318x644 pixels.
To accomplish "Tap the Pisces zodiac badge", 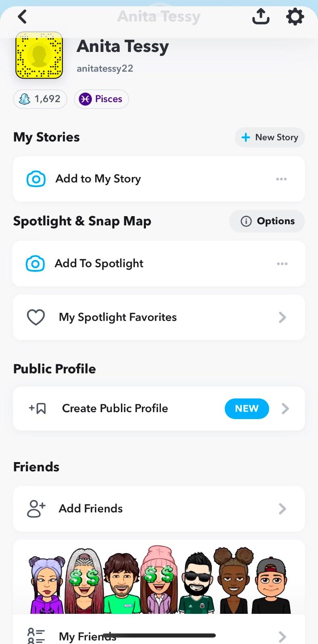I will coord(101,99).
